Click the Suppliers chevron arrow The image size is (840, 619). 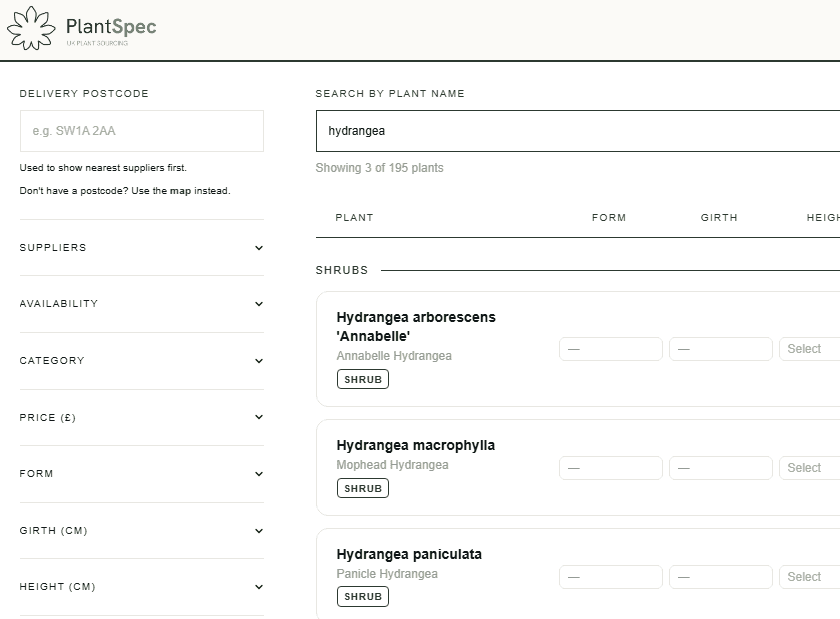(x=259, y=248)
